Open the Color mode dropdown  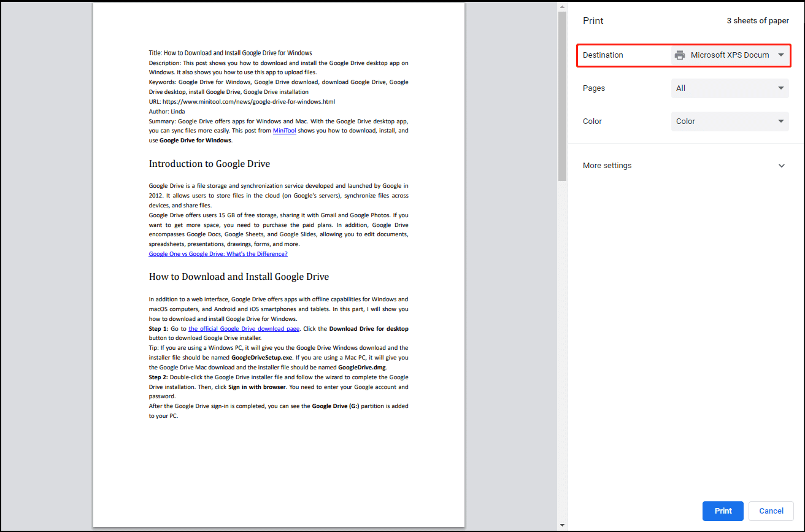pos(730,121)
